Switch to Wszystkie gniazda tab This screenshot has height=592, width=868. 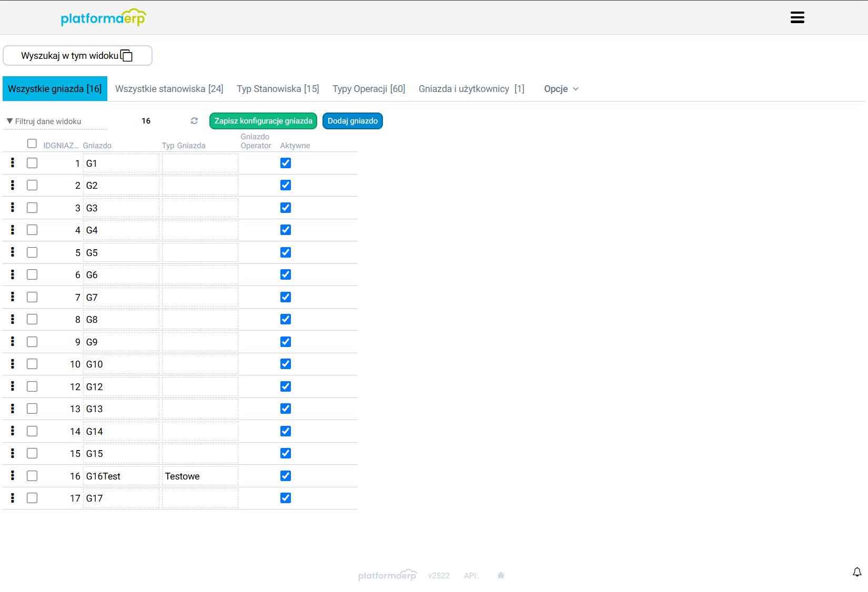point(55,89)
